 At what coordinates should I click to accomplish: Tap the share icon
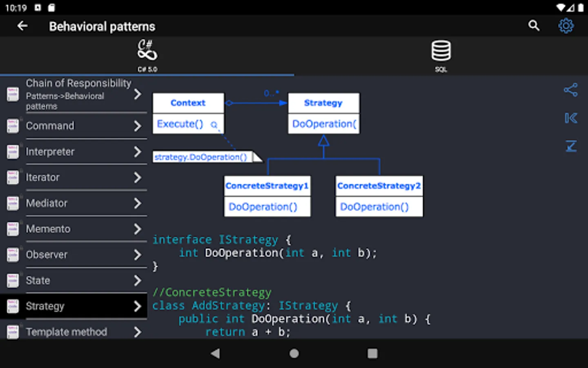pyautogui.click(x=571, y=90)
